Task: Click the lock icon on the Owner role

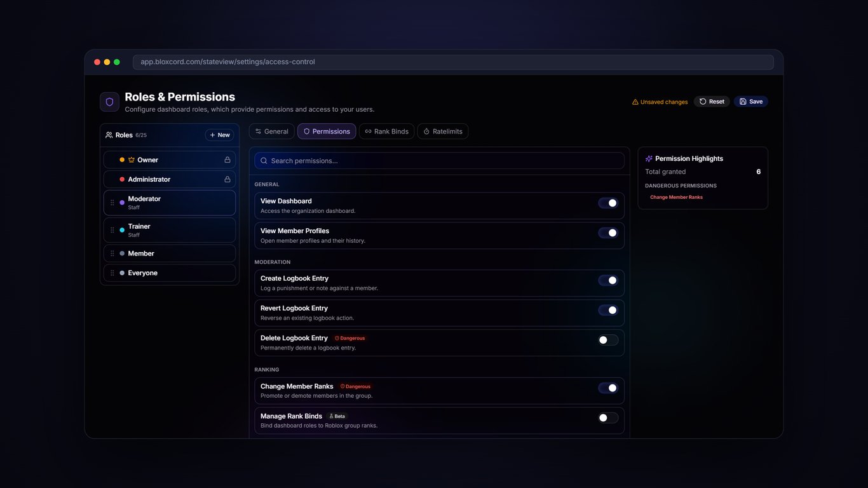Action: point(227,159)
